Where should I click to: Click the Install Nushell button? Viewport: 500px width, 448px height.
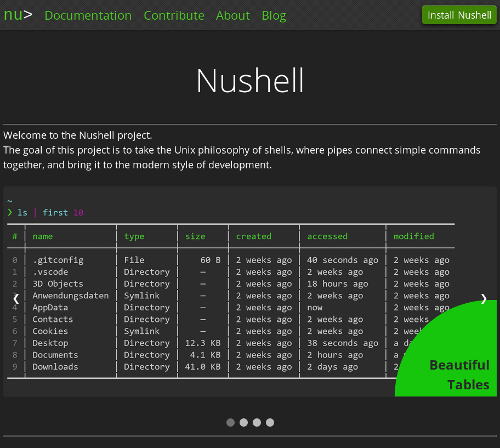click(x=459, y=15)
